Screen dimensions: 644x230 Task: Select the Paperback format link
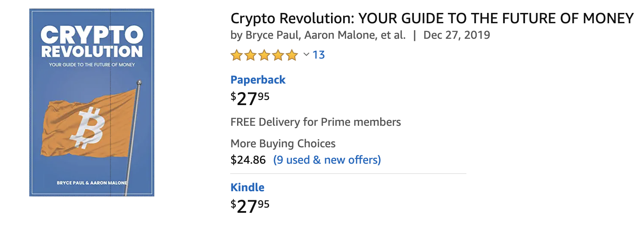coord(258,80)
